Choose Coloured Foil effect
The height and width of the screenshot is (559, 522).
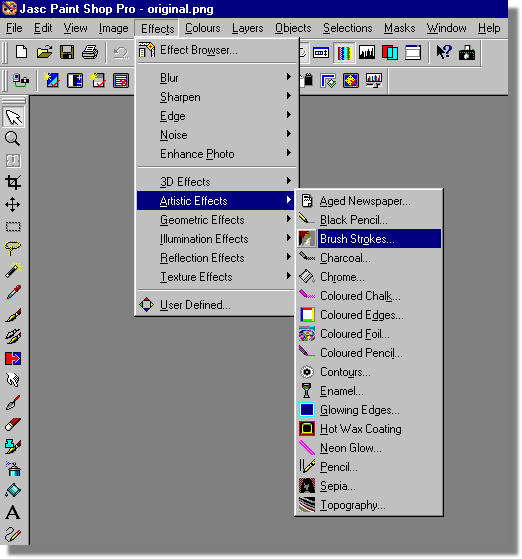(369, 334)
